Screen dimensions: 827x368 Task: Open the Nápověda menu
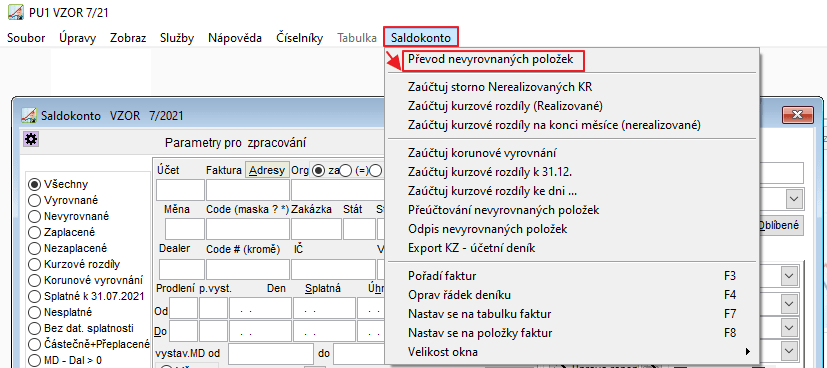pos(235,38)
